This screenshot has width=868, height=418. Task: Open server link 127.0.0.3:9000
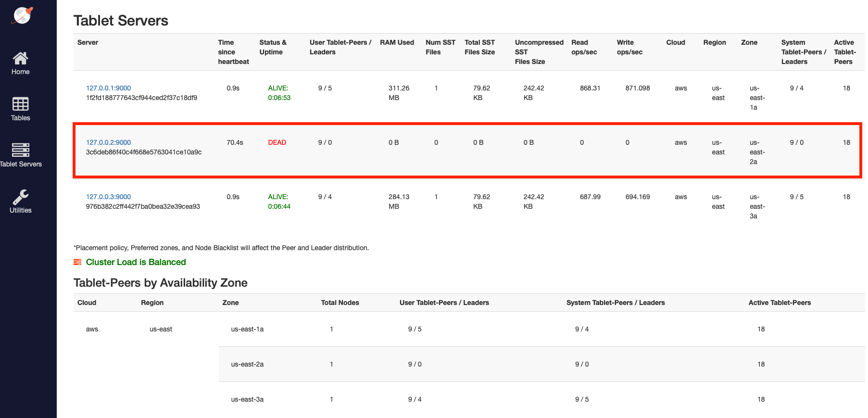click(x=108, y=197)
